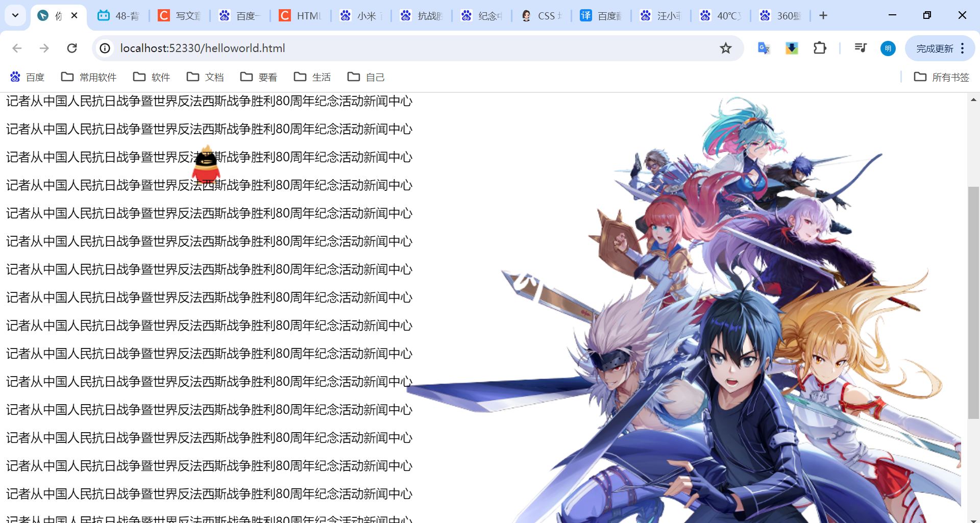Image resolution: width=980 pixels, height=523 pixels.
Task: Click the scrollbar up arrow
Action: (973, 99)
